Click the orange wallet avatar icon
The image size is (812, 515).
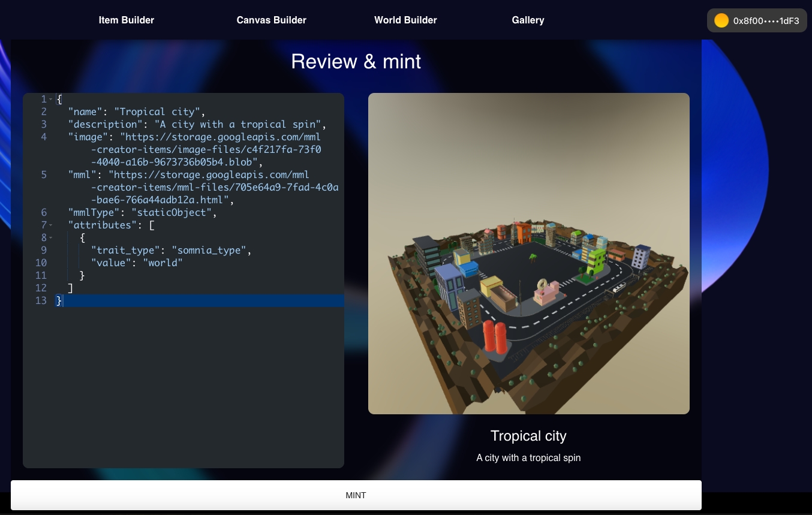coord(721,20)
